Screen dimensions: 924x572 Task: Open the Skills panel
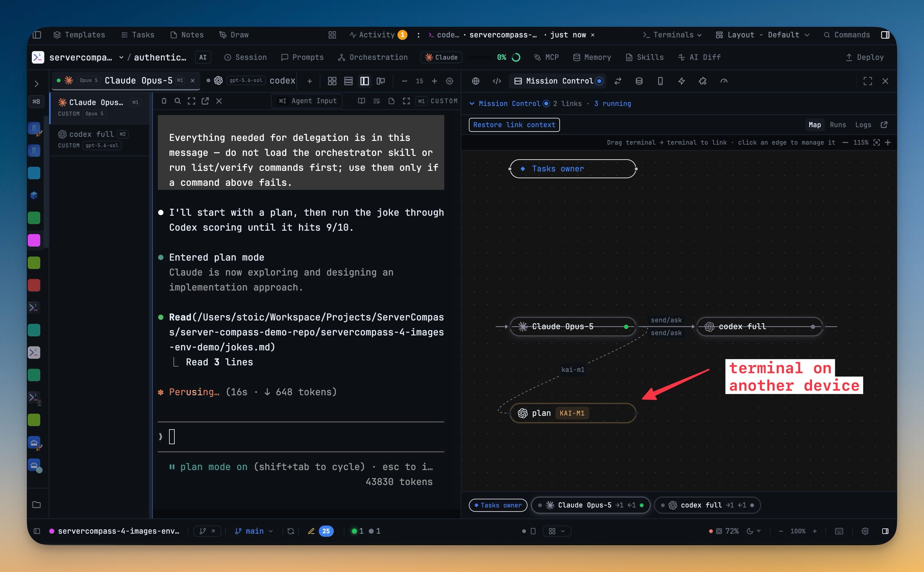click(644, 57)
